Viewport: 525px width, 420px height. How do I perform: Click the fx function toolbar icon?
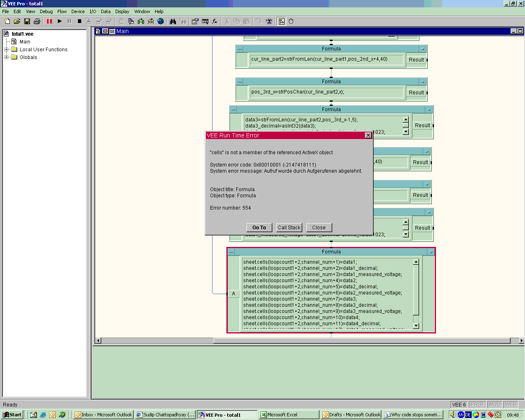click(215, 21)
